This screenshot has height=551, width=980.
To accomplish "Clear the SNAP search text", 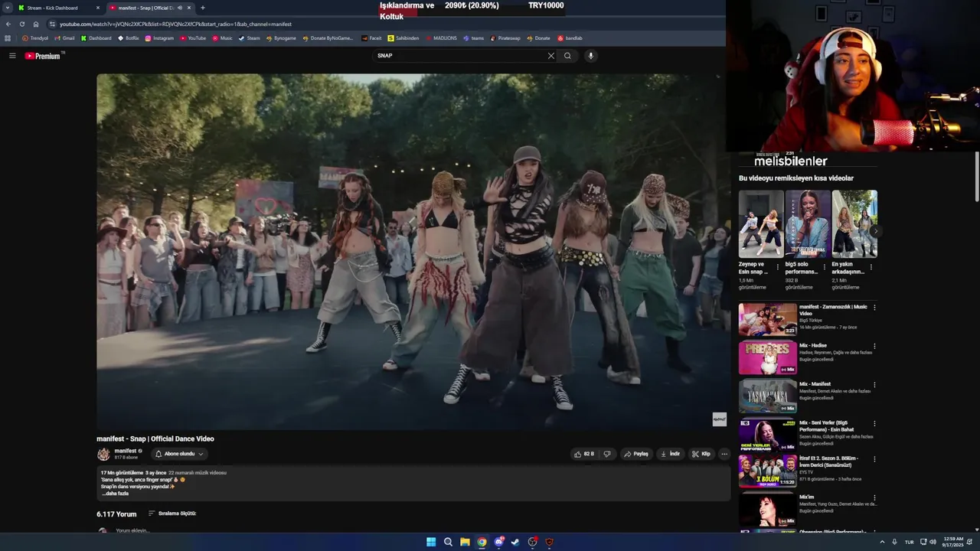I will coord(550,56).
